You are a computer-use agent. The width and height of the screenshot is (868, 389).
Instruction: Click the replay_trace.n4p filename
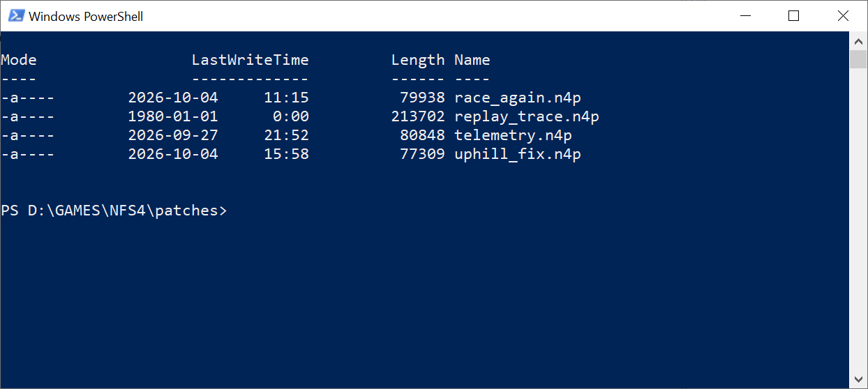point(527,116)
